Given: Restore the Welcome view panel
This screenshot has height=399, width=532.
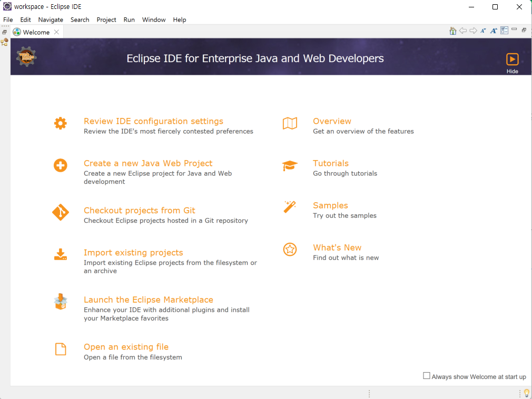Looking at the screenshot, I should click(524, 30).
